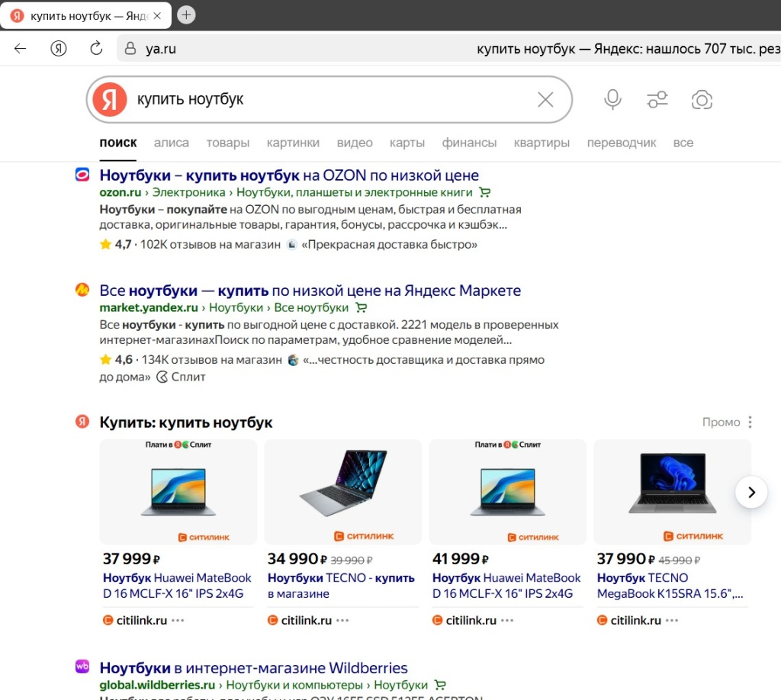This screenshot has height=700, width=781.
Task: Click the Yandex Market favicon beside second result
Action: [82, 290]
